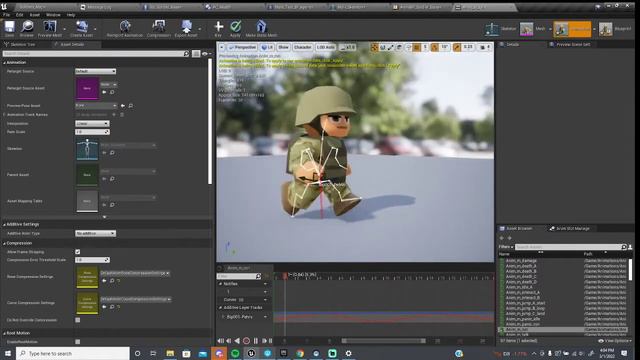Open View Options in Asset Browser
The width and height of the screenshot is (640, 360).
[x=615, y=341]
